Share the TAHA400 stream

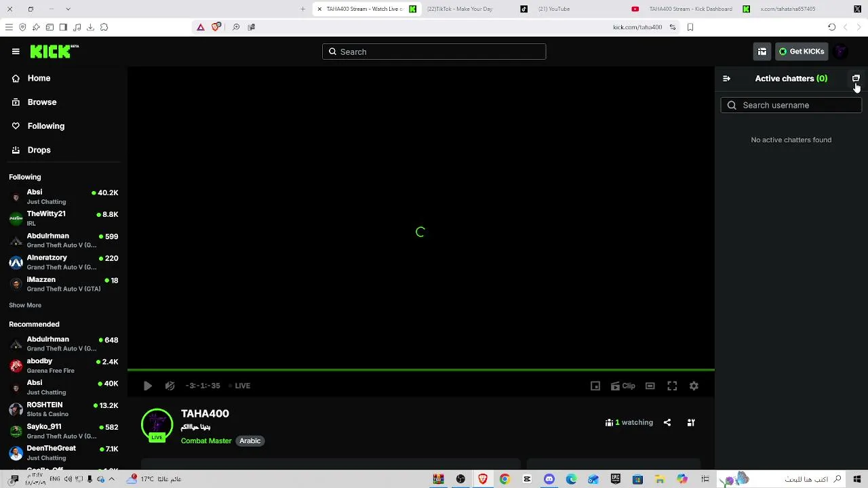tap(667, 422)
